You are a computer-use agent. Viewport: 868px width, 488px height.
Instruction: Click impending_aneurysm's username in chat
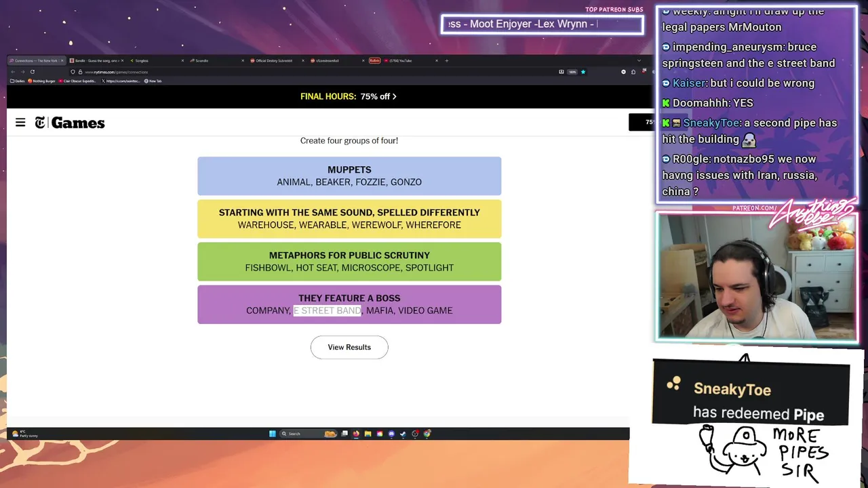pos(728,47)
